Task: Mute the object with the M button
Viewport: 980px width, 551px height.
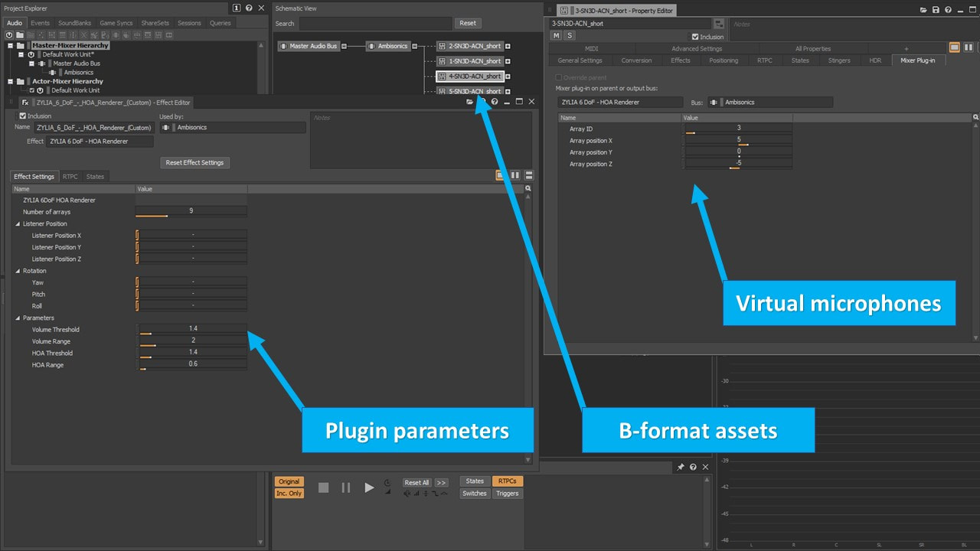Action: [557, 36]
